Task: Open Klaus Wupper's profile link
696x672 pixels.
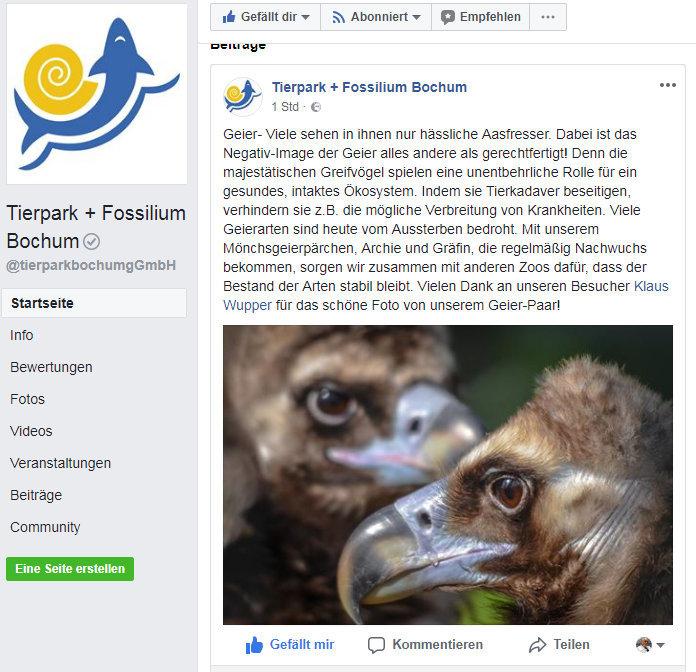Action: click(446, 296)
